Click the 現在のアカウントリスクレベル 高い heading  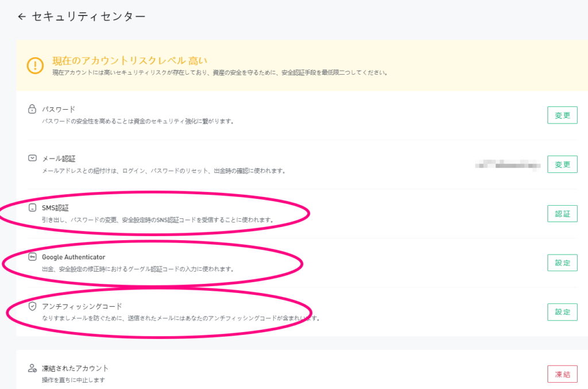[129, 60]
